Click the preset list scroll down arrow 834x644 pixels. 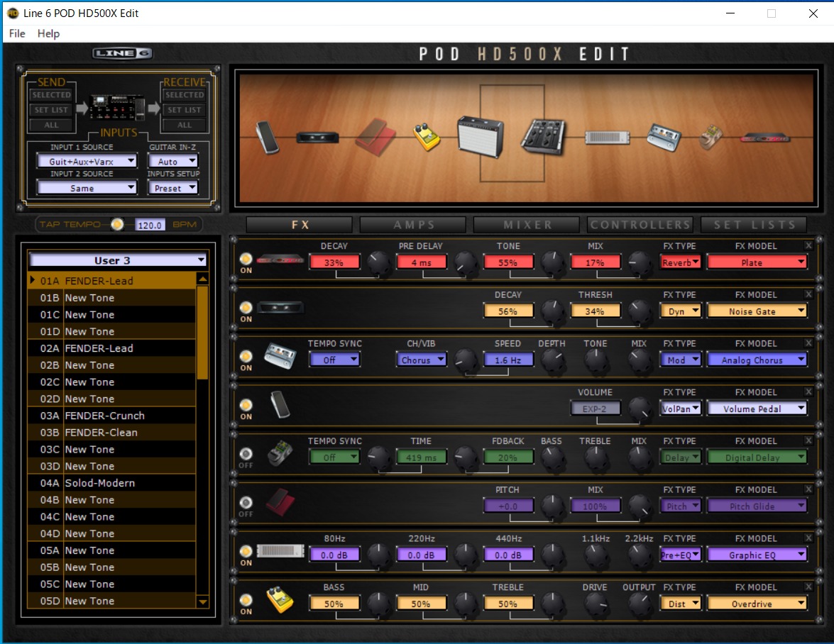pyautogui.click(x=202, y=602)
